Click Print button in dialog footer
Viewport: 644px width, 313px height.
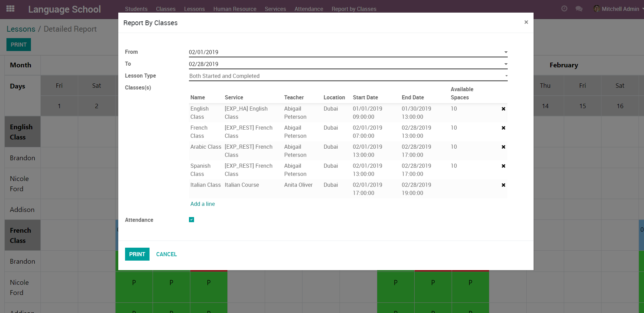tap(137, 254)
